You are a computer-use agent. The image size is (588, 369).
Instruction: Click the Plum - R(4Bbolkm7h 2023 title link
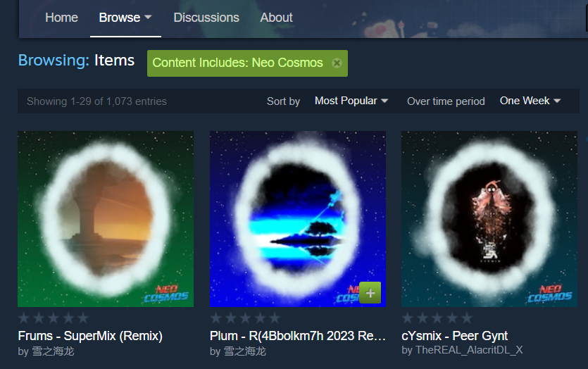click(x=297, y=336)
